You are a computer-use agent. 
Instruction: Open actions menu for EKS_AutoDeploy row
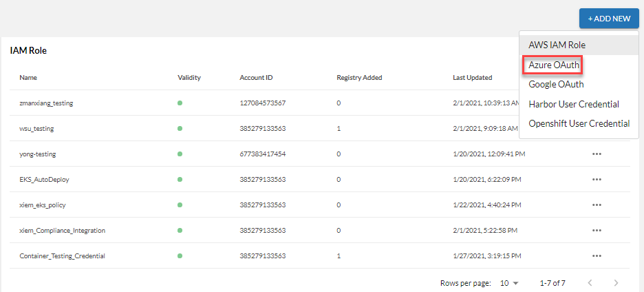pyautogui.click(x=597, y=179)
